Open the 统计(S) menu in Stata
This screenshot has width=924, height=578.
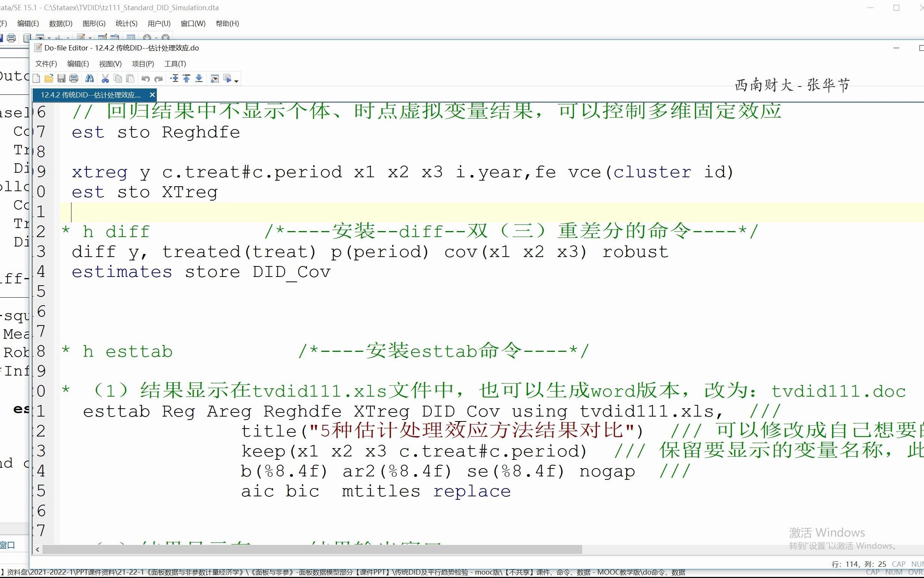126,24
